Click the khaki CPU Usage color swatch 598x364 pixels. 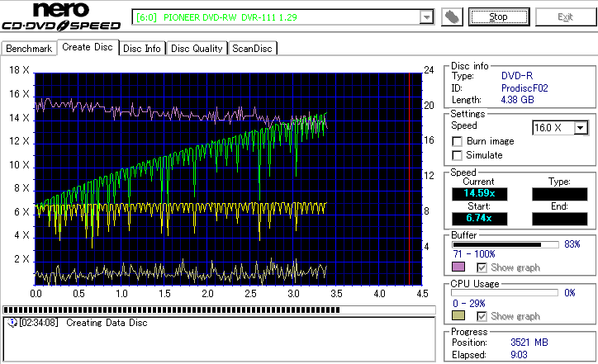tap(458, 315)
